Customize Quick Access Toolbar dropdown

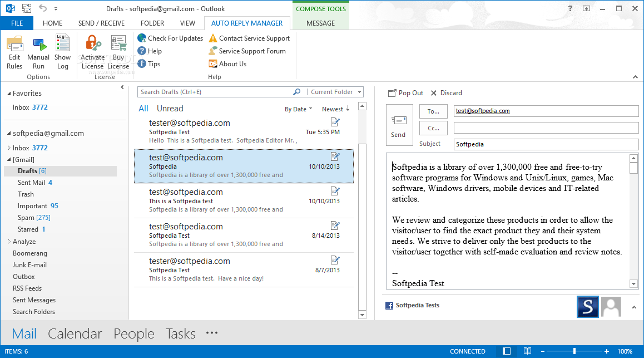[56, 8]
